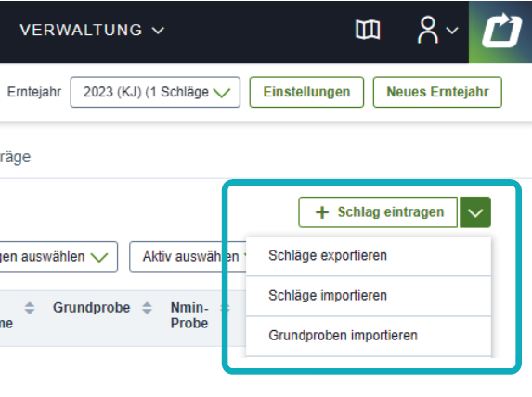Sort using arrows left of Grundprobe
532x397 pixels.
30,308
